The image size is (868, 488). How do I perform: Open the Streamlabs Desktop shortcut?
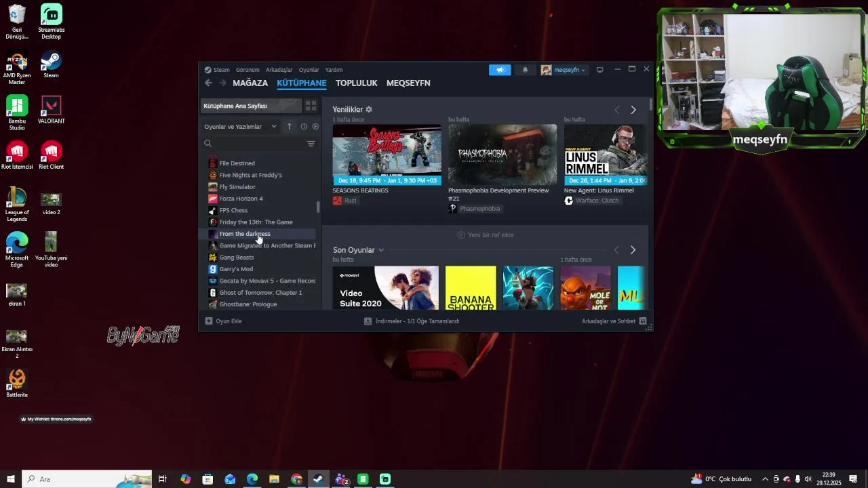[51, 22]
